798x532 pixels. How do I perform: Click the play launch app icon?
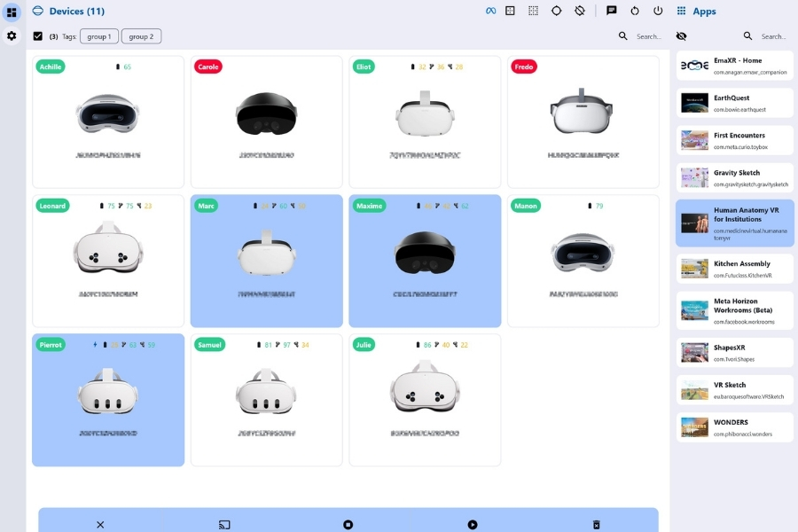(473, 524)
